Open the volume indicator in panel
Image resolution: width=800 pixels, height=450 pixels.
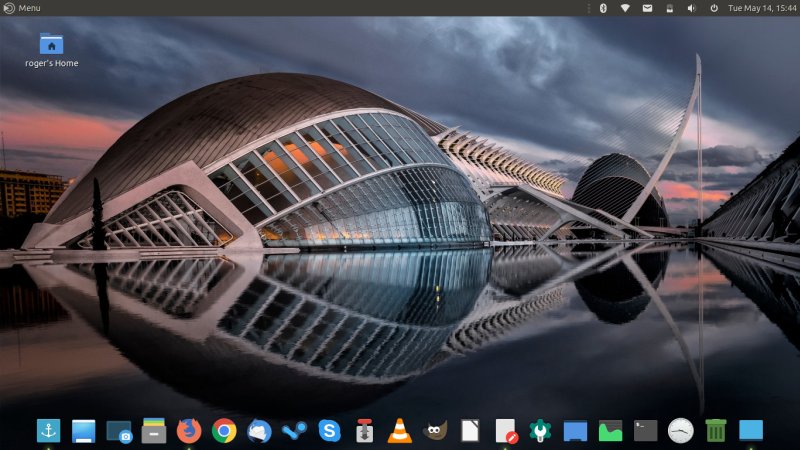(x=691, y=8)
